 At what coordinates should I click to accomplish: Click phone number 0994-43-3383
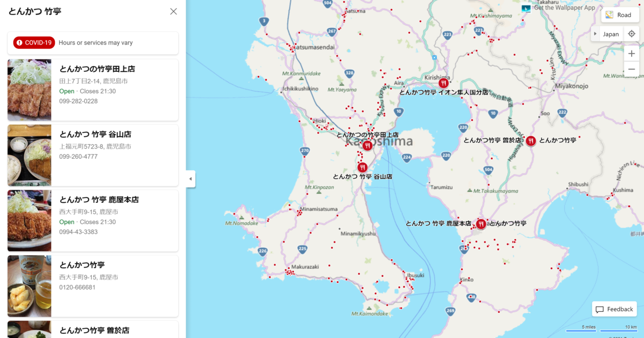tap(78, 232)
